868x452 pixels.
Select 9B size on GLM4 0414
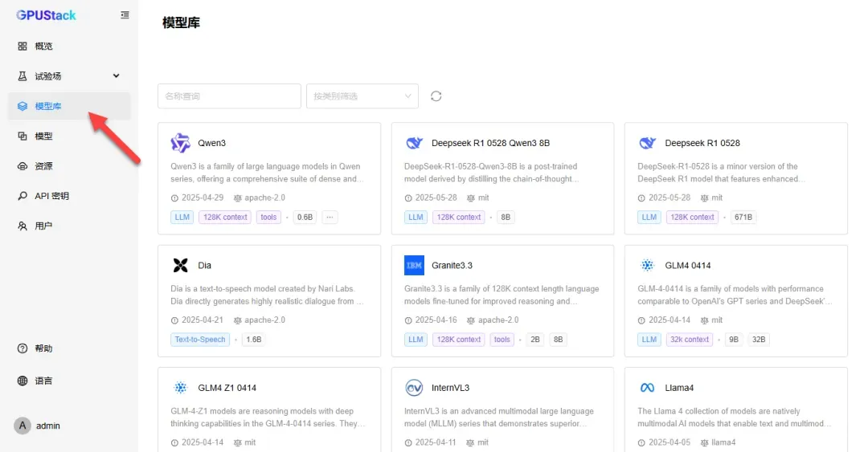tap(734, 340)
